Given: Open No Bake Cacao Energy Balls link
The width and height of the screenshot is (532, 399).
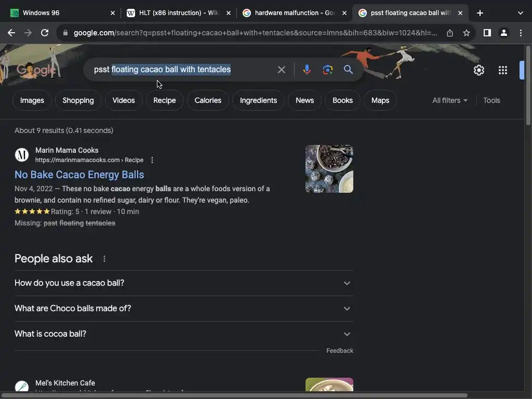Looking at the screenshot, I should pyautogui.click(x=79, y=175).
